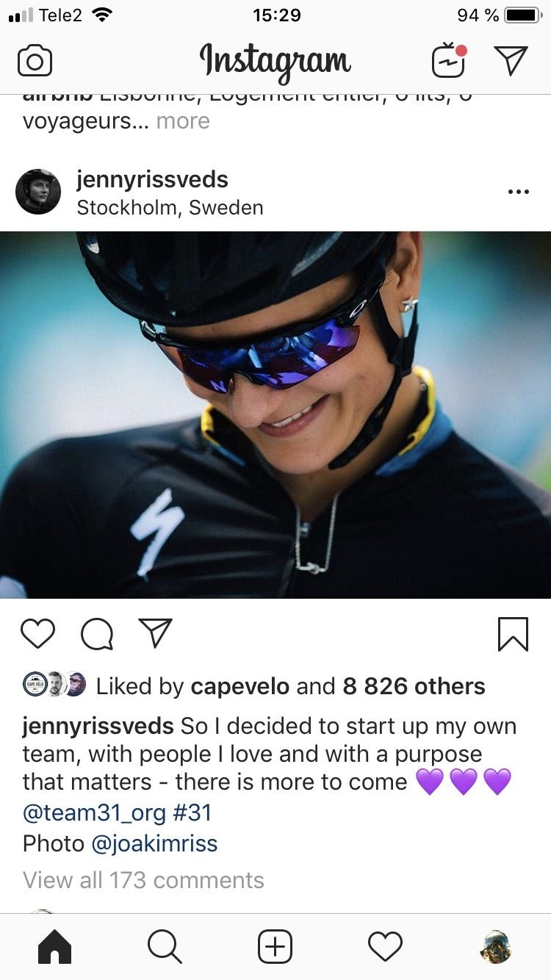551x980 pixels.
Task: Tap the jennyrissveds profile picture
Action: 38,192
